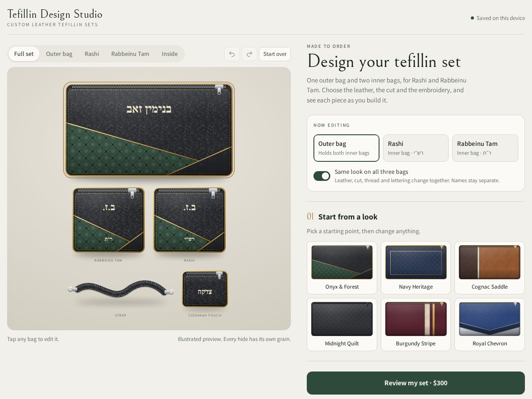Click Review my set · $300 button

tap(416, 383)
